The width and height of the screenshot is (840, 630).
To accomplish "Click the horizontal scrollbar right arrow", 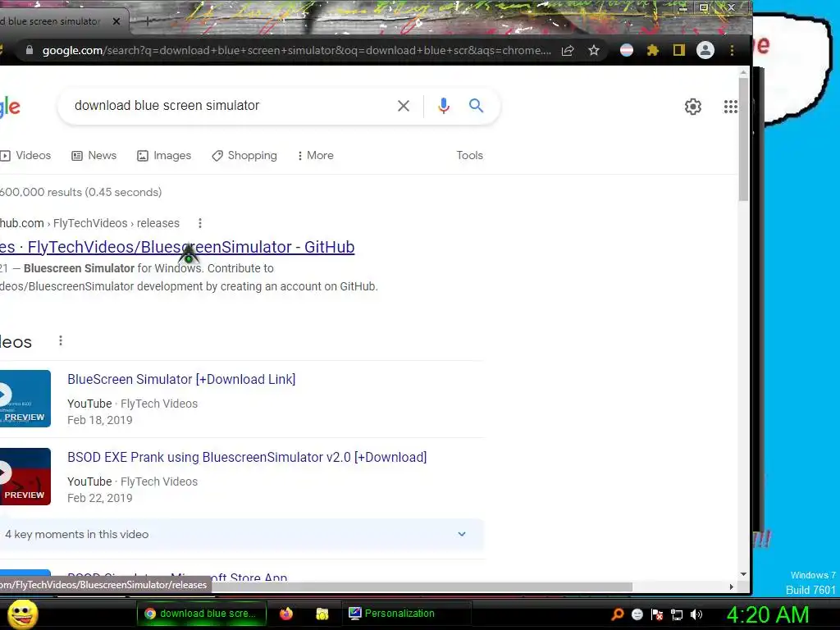I will pos(732,587).
